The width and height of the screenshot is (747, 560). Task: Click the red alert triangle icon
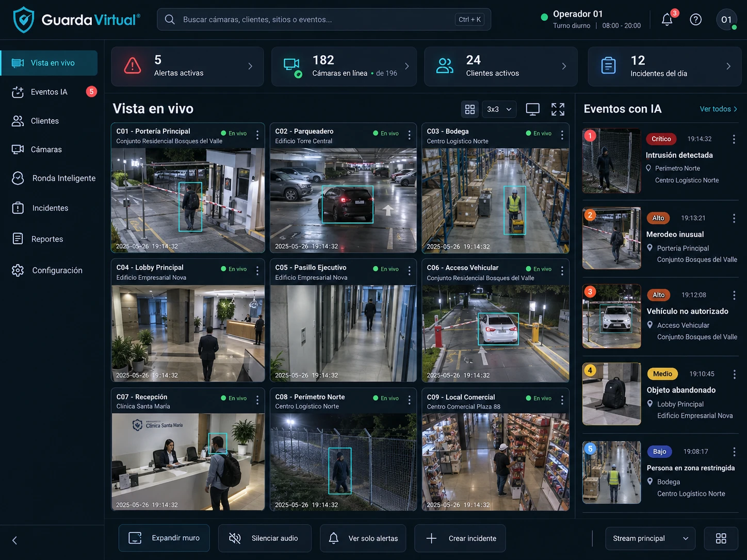133,66
